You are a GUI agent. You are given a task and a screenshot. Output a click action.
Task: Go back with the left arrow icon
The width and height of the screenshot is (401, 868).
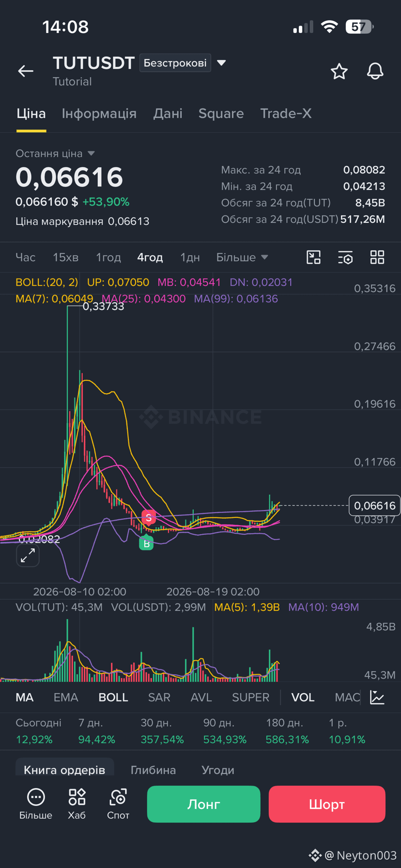tap(26, 71)
